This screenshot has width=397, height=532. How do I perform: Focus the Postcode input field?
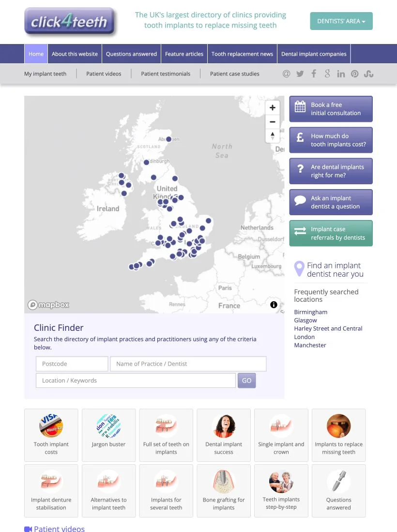point(72,364)
